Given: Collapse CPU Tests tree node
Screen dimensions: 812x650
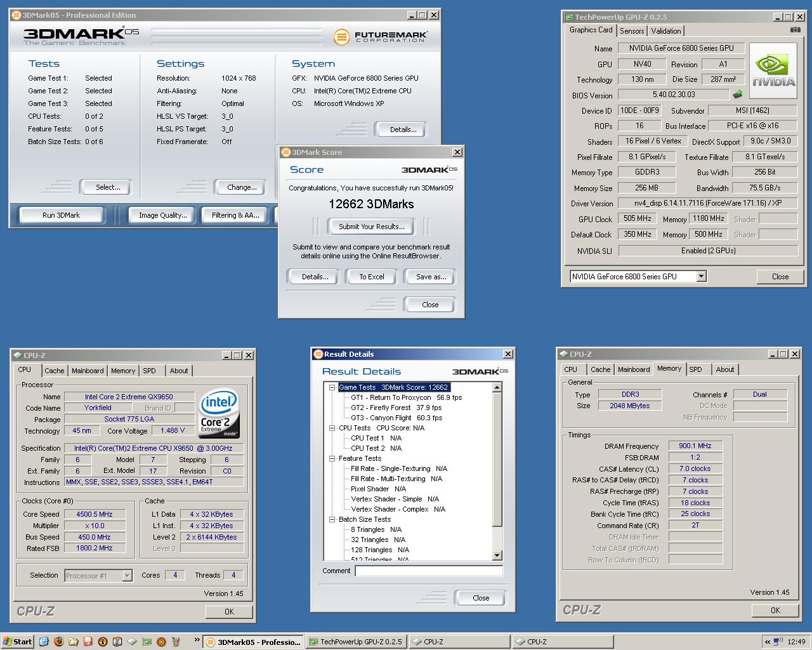Looking at the screenshot, I should tap(332, 428).
